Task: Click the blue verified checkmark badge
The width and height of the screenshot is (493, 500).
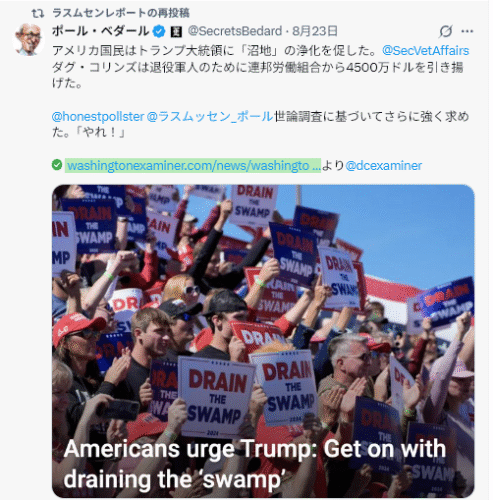Action: tap(159, 31)
